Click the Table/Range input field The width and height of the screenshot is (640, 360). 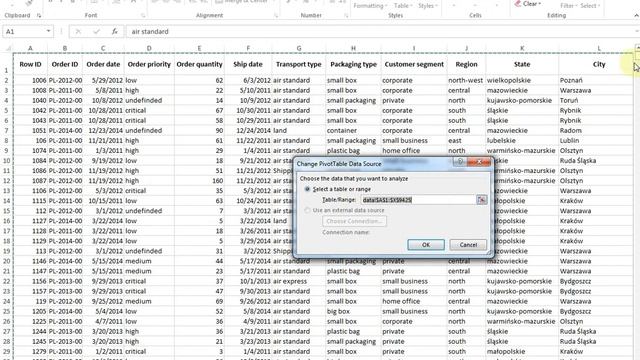pos(418,200)
